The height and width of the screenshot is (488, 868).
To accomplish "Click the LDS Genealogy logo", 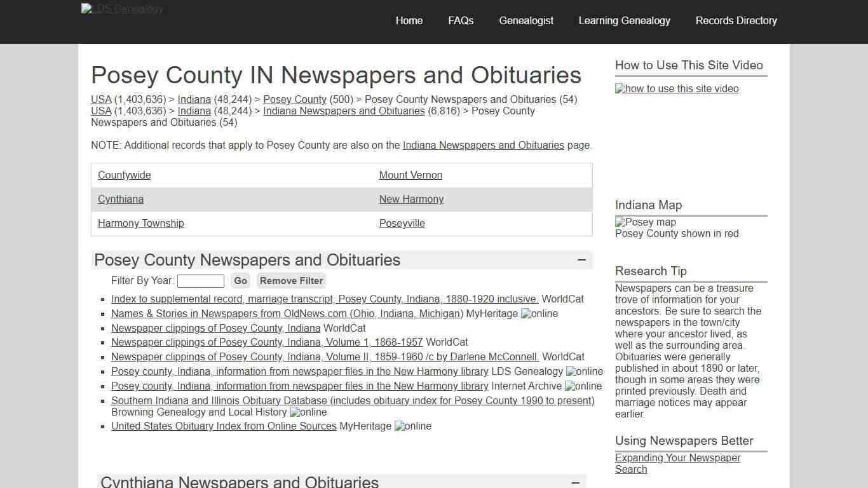I will [122, 9].
